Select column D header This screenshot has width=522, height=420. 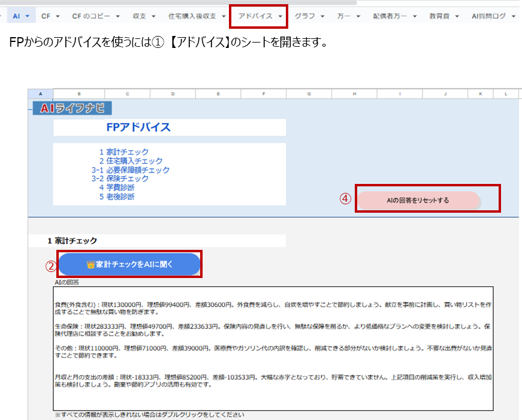click(x=173, y=94)
